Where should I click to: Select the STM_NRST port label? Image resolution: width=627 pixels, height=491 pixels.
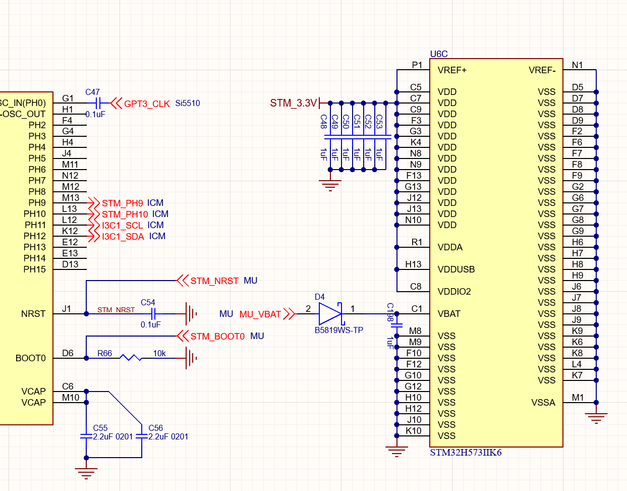(208, 281)
